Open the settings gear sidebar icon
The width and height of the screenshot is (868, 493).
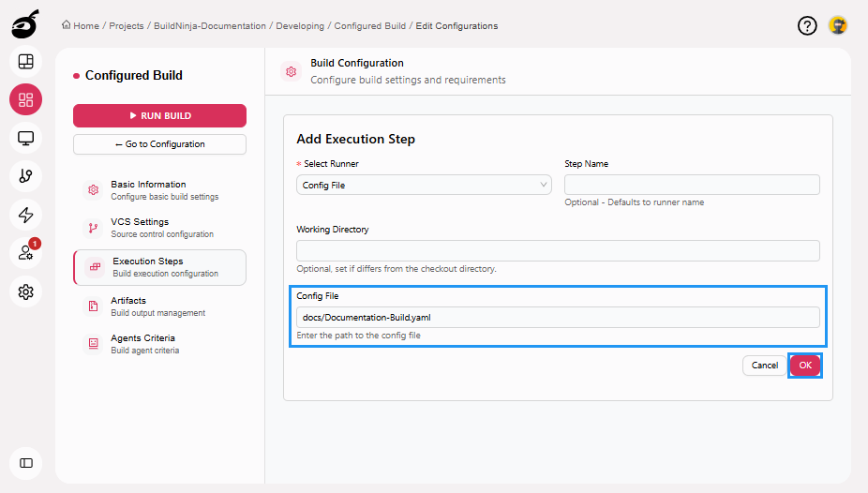pos(25,291)
